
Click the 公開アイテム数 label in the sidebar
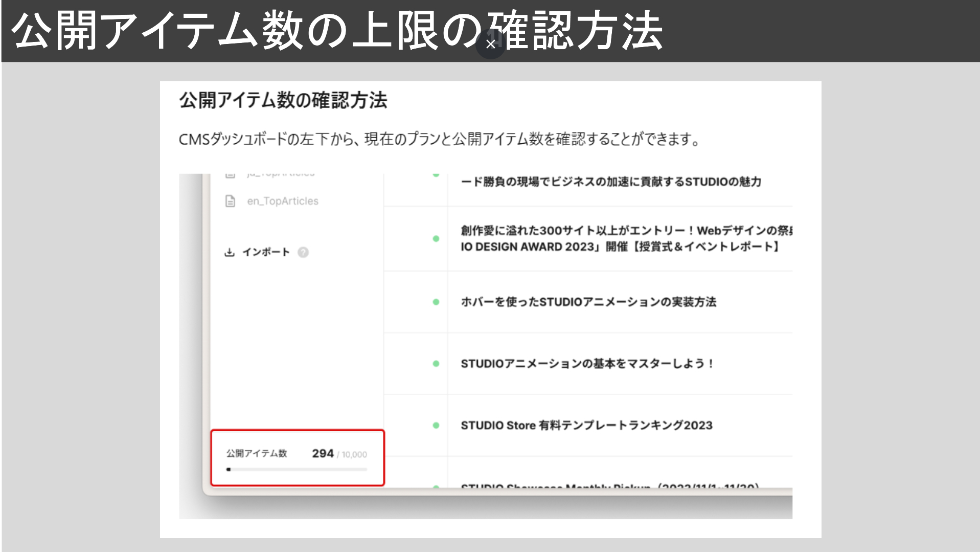point(257,453)
